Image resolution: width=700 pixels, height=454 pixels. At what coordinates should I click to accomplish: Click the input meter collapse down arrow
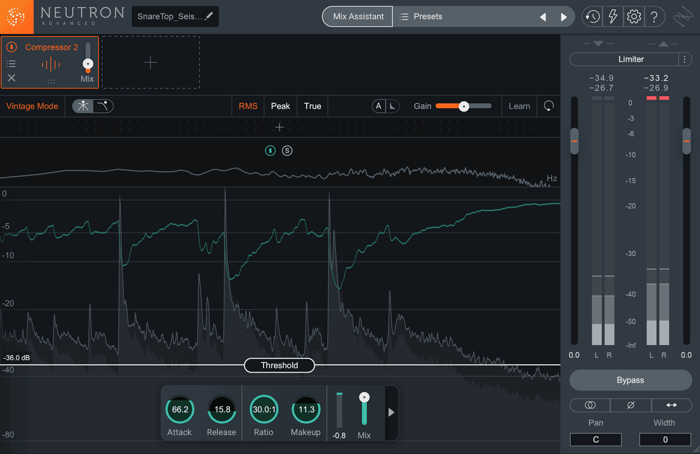tap(598, 44)
